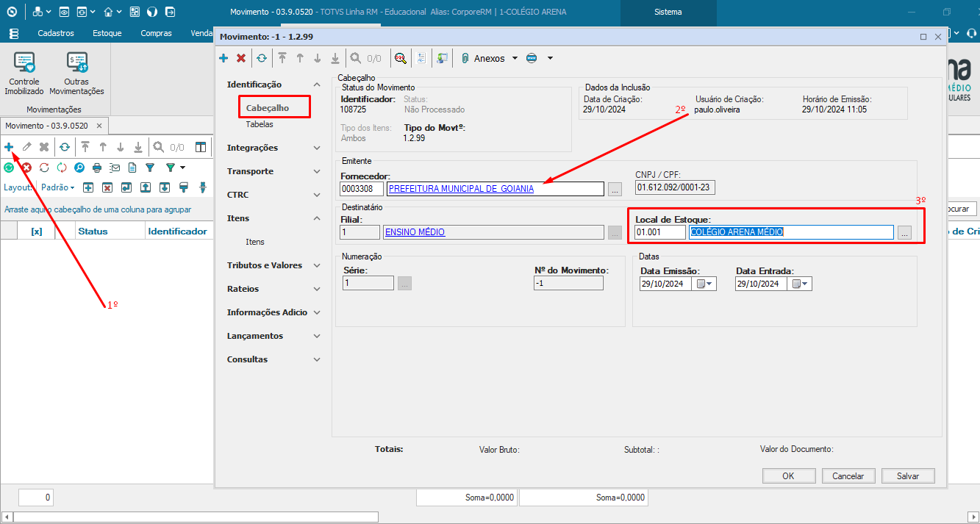Image resolution: width=980 pixels, height=524 pixels.
Task: Open the Data Entrada calendar dropdown
Action: click(x=801, y=284)
